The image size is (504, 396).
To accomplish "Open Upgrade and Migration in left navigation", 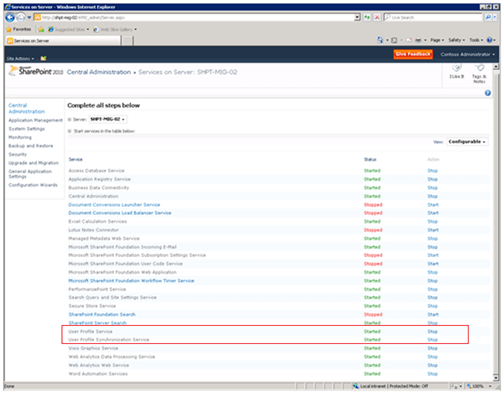I will click(x=34, y=163).
